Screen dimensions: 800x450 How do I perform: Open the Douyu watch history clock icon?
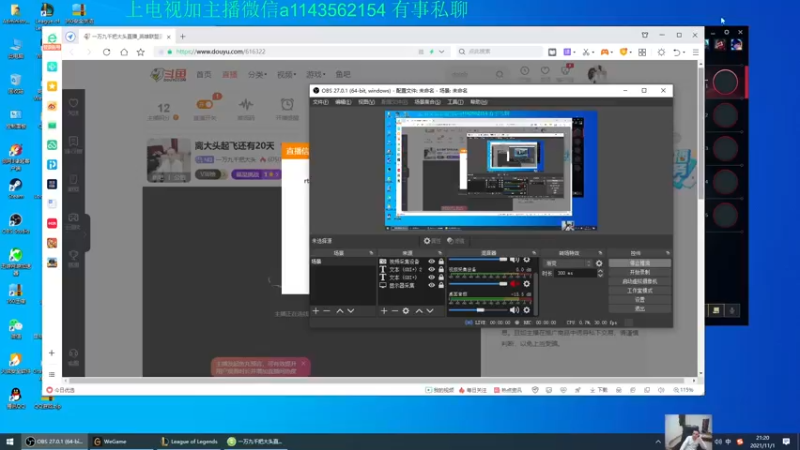(x=524, y=71)
